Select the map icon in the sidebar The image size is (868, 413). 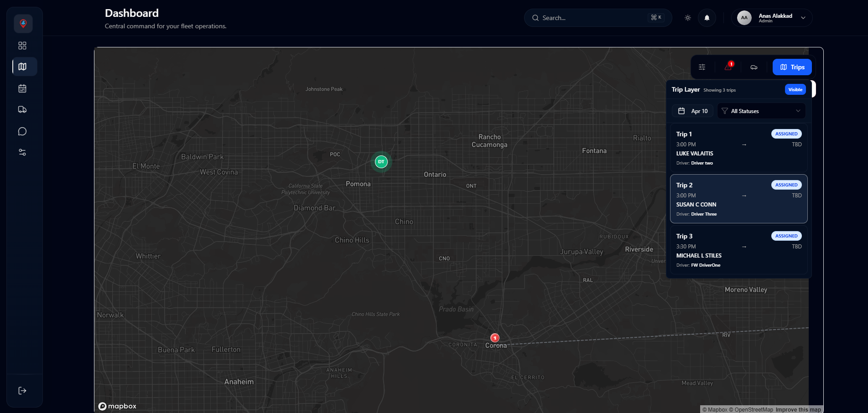(22, 67)
